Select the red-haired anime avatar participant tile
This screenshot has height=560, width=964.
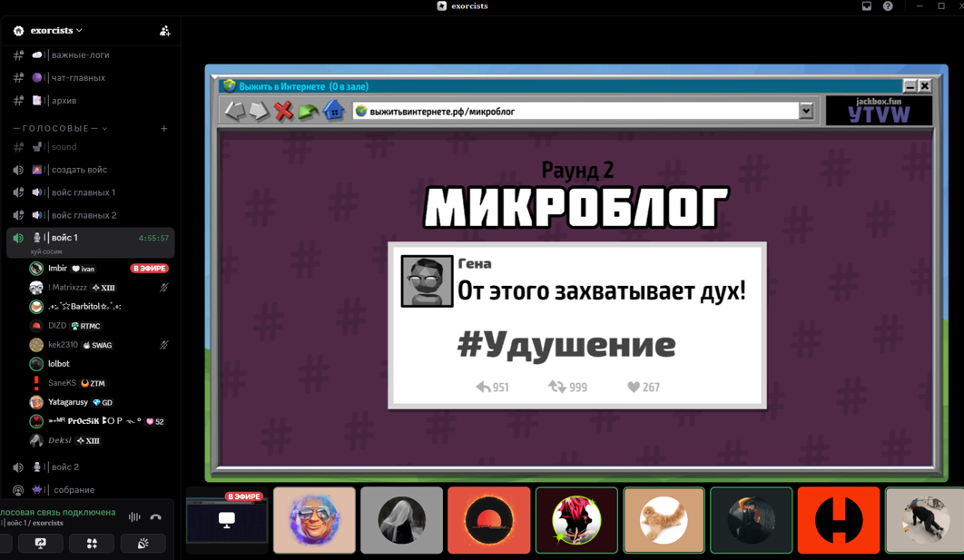[576, 520]
